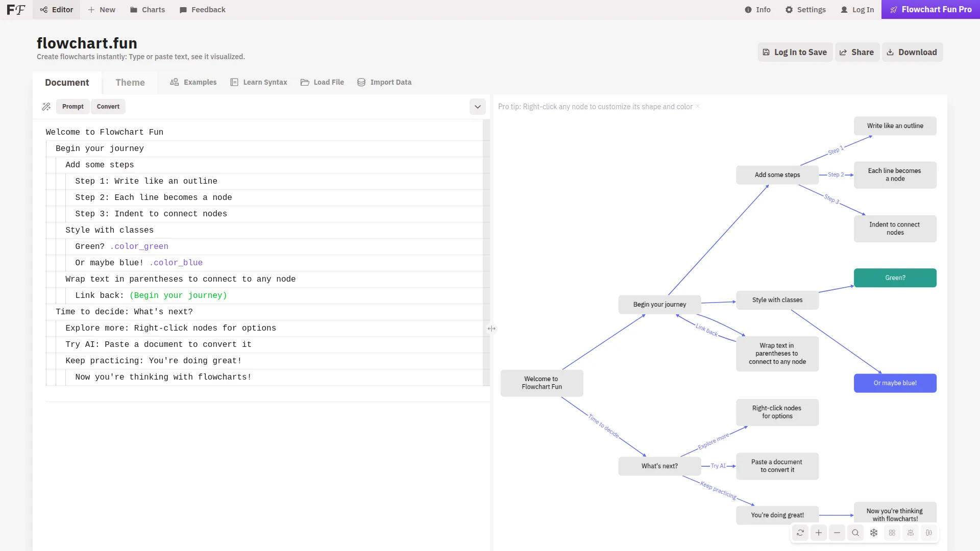
Task: Select the green color class .color_green in the editor
Action: [x=139, y=246]
